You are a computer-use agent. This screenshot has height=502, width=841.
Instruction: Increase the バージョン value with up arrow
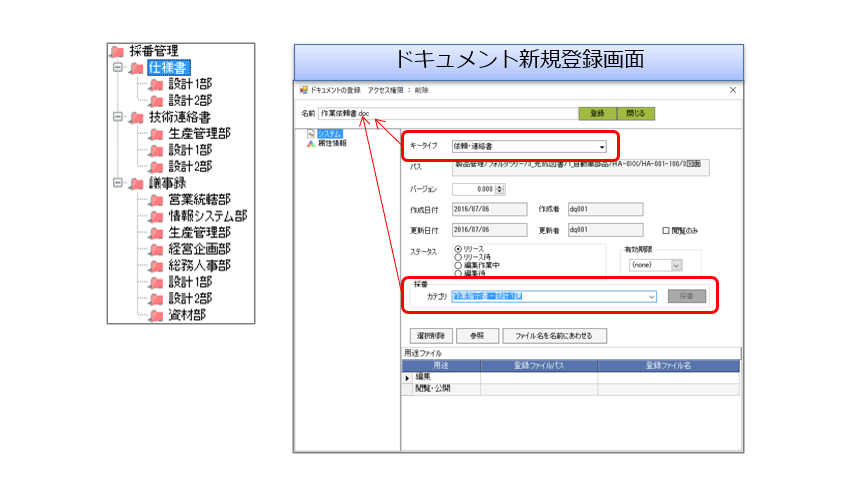click(500, 187)
